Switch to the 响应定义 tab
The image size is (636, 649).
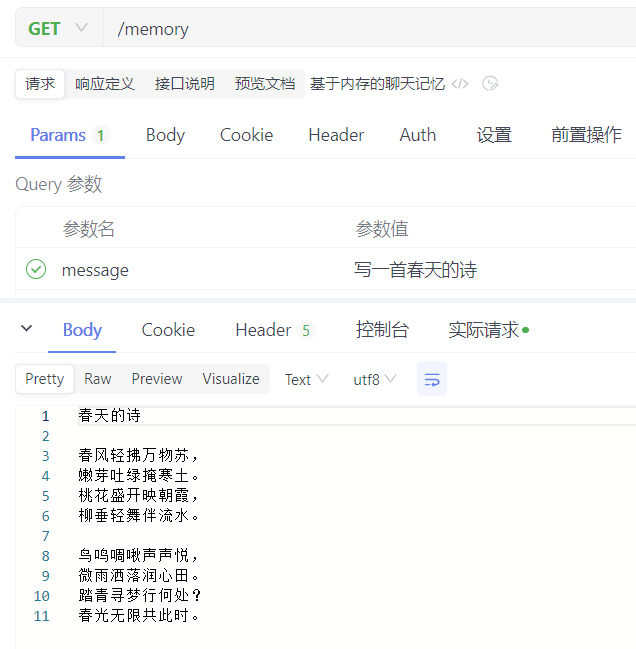click(x=105, y=84)
